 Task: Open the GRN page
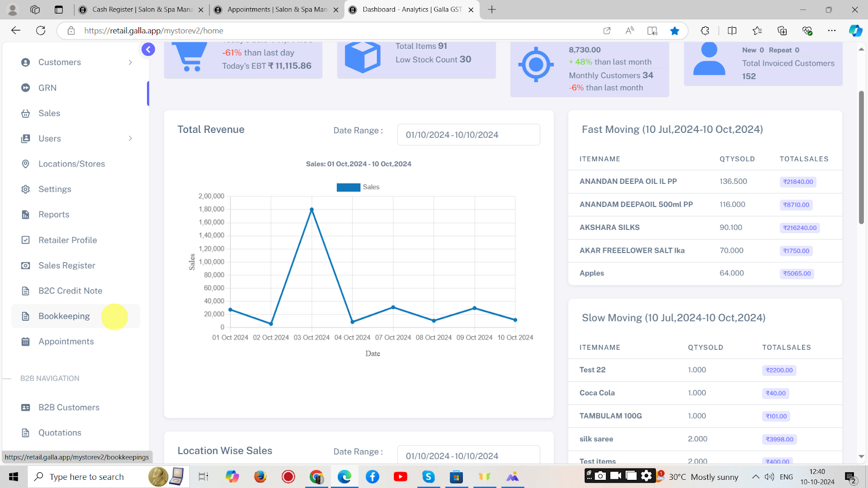(48, 88)
